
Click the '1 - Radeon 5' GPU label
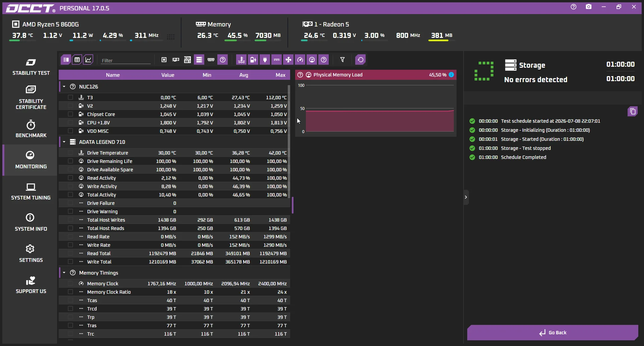point(331,24)
